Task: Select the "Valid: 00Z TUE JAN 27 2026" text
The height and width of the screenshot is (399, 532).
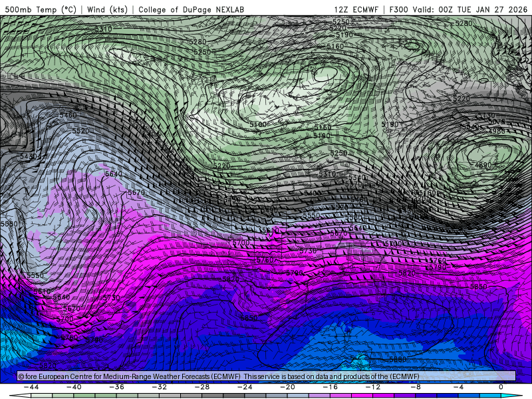Action: (470, 9)
